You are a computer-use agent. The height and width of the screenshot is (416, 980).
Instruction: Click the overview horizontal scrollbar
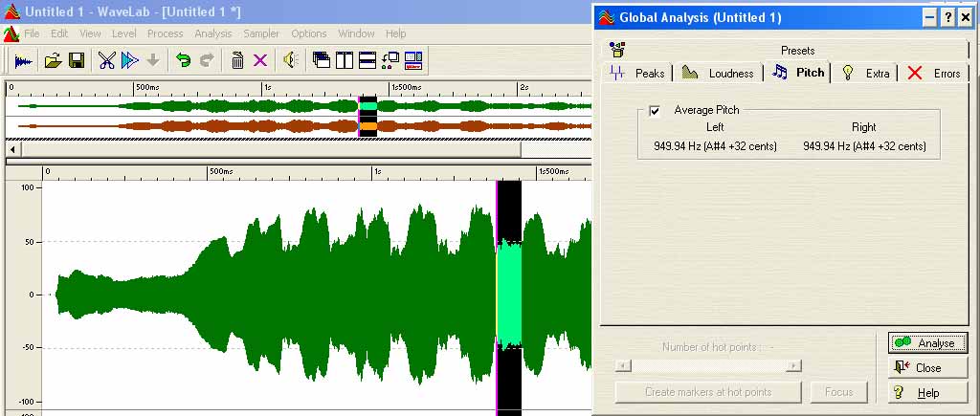tap(268, 149)
